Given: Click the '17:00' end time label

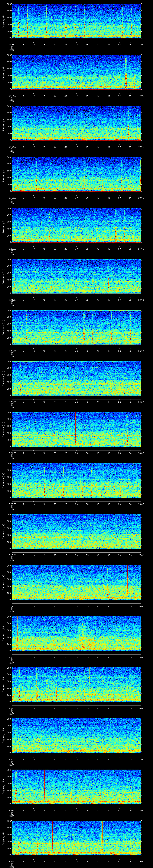Looking at the screenshot, I should click(x=141, y=44).
